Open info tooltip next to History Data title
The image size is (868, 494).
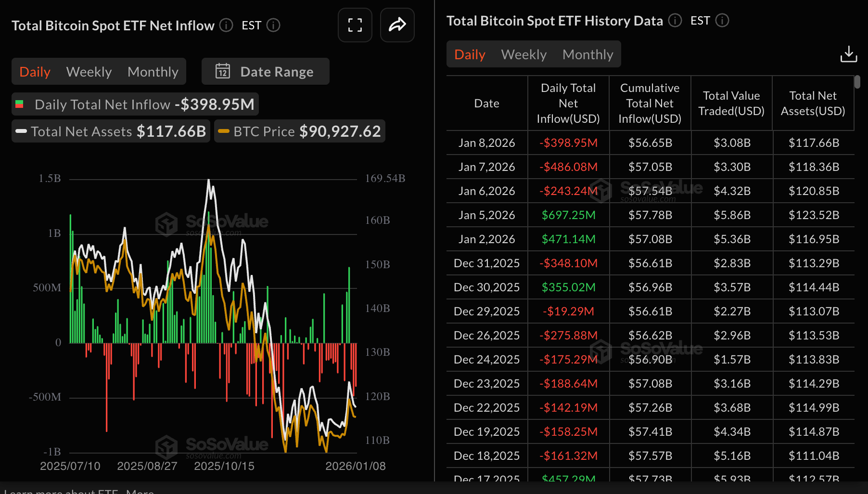[x=675, y=21]
